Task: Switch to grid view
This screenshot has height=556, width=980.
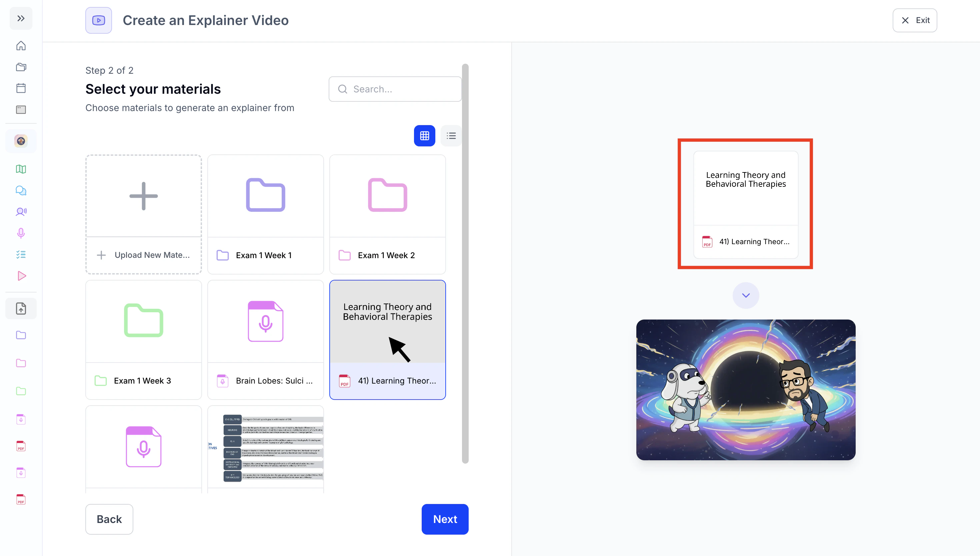Action: click(424, 135)
